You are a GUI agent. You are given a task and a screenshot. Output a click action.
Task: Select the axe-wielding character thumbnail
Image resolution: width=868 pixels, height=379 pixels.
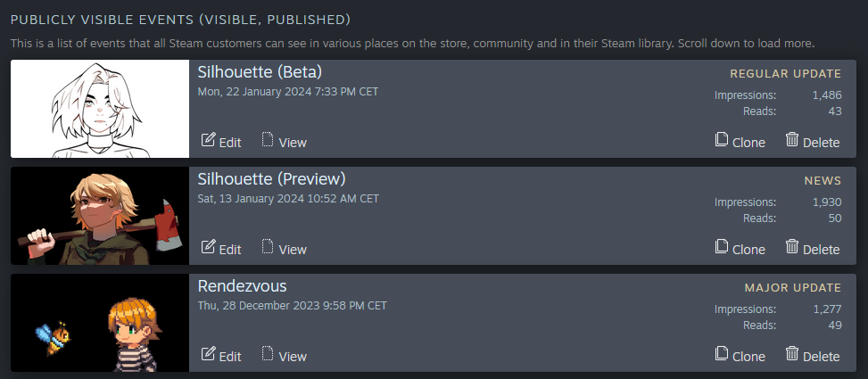(100, 216)
